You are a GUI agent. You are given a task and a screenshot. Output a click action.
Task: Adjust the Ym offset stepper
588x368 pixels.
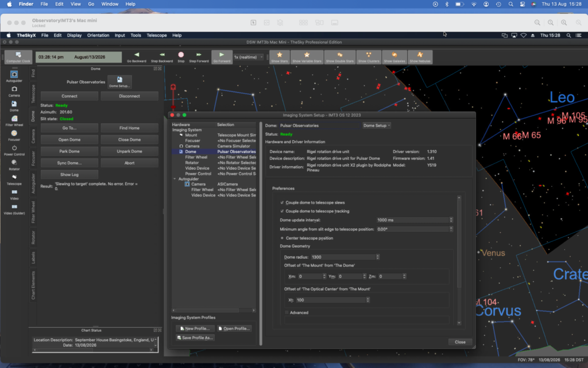click(365, 277)
